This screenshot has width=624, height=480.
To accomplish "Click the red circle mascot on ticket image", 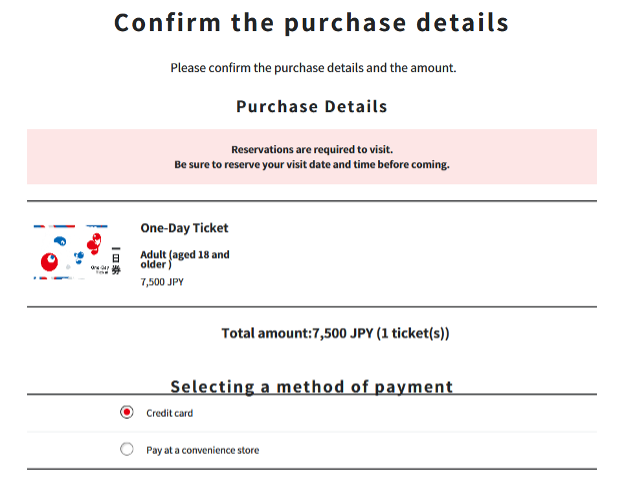I will [x=49, y=261].
